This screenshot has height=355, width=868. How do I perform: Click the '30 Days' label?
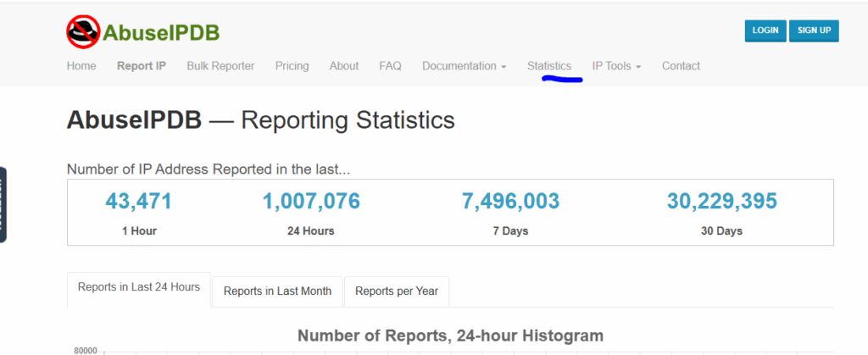pos(722,231)
